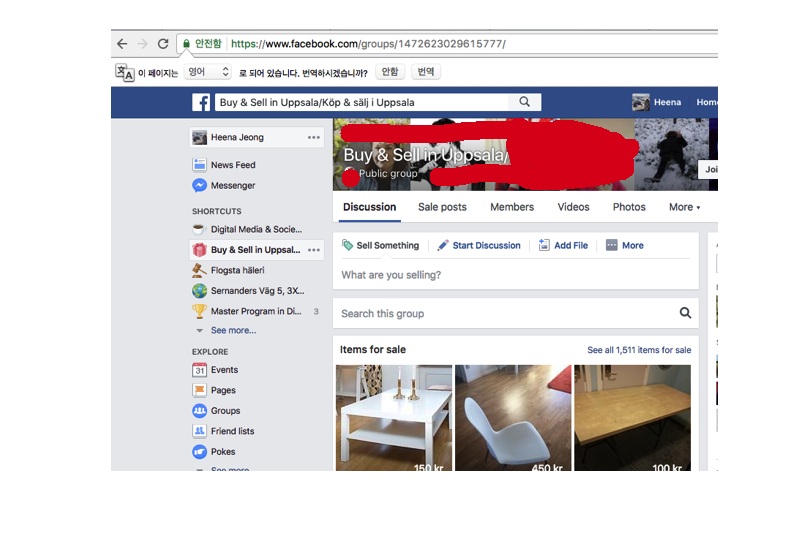Click the Home link in top bar
This screenshot has width=800, height=552.
707,102
